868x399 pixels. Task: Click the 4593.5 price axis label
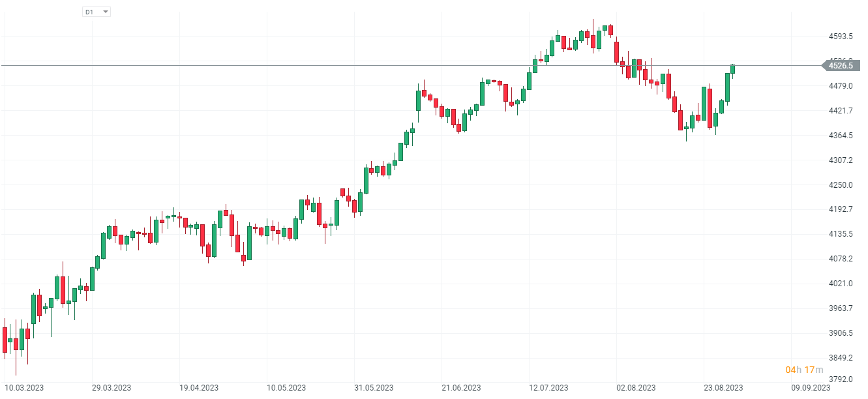(x=841, y=37)
